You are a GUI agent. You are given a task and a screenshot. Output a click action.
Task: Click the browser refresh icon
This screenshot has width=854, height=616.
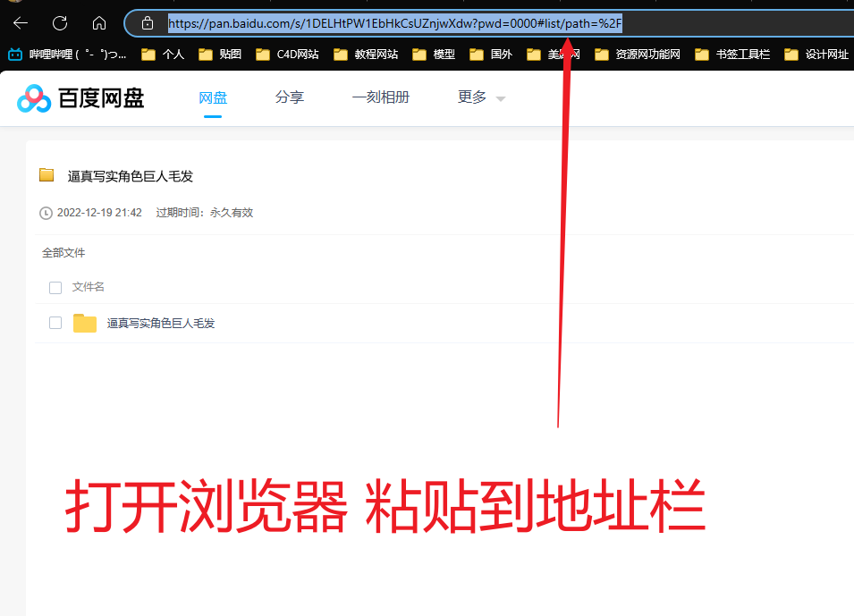coord(60,22)
